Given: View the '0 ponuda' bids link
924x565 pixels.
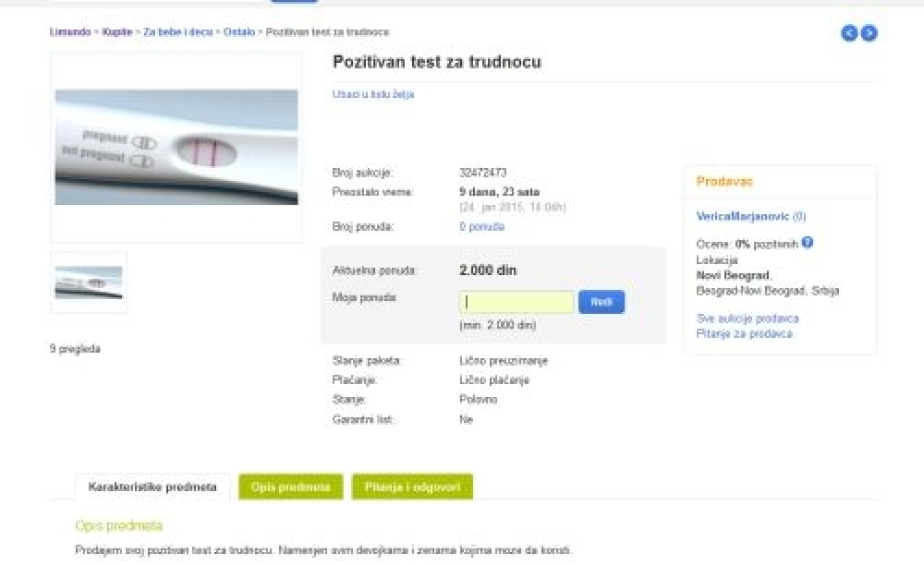Looking at the screenshot, I should (x=481, y=226).
